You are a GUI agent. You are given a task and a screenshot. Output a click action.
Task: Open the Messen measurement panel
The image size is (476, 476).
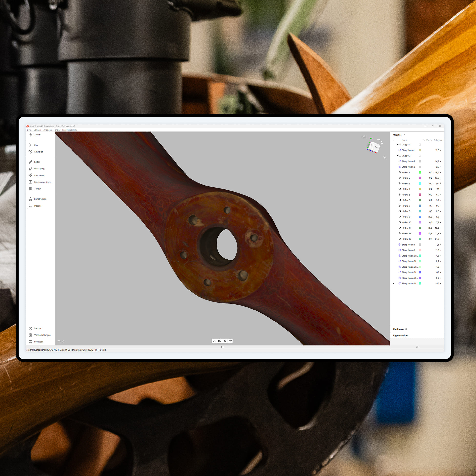(35, 206)
